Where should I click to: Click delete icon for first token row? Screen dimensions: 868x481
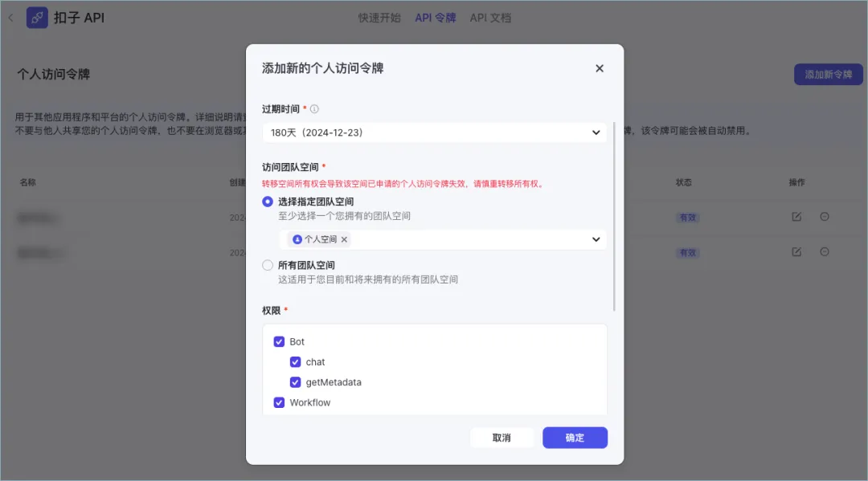point(825,217)
